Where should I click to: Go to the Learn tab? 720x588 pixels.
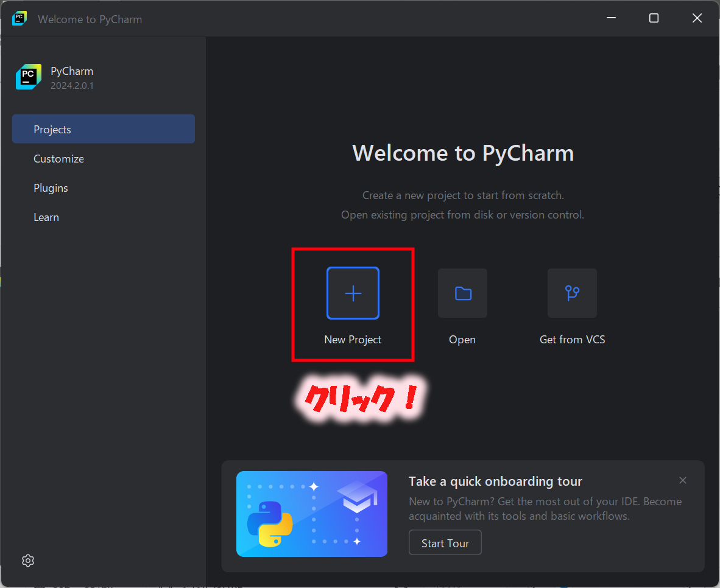104,217
